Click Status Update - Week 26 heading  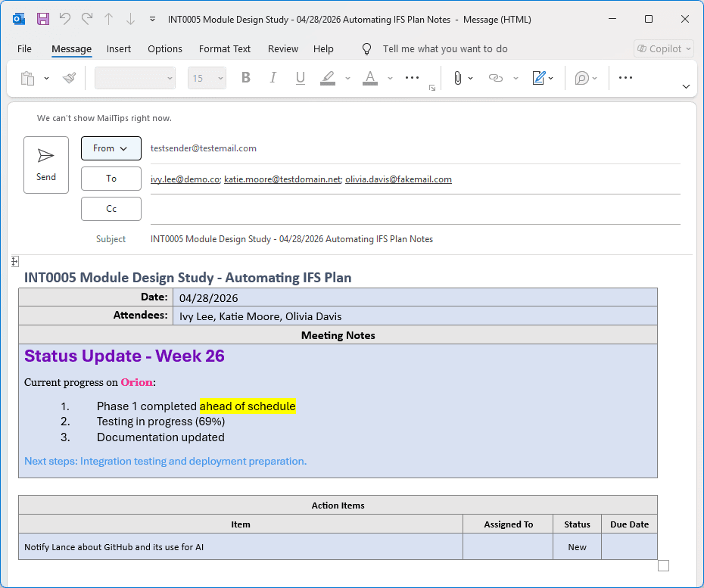(124, 356)
